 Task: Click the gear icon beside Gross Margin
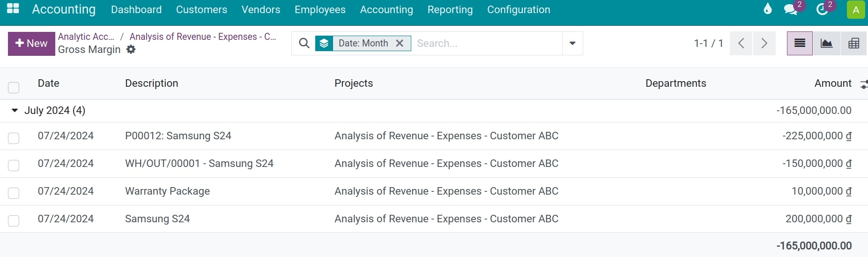[x=131, y=49]
